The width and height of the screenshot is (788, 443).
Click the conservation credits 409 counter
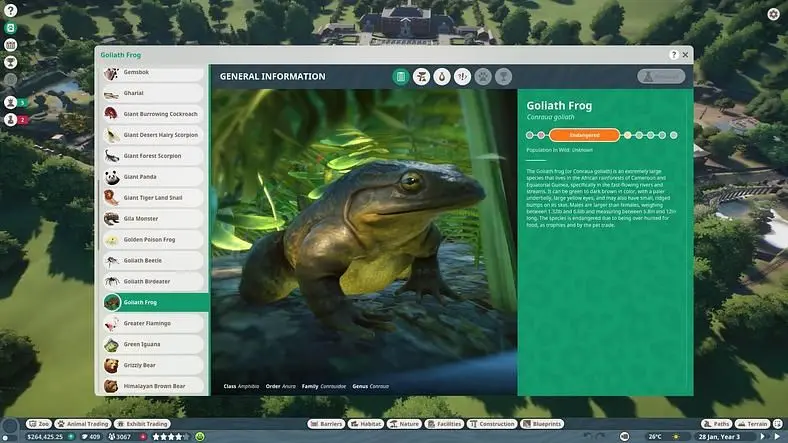coord(91,436)
